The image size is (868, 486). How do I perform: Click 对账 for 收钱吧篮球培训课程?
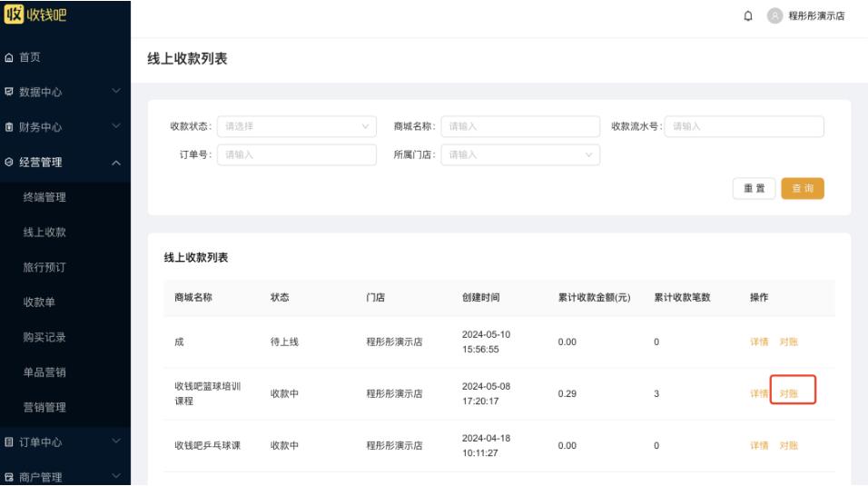(x=789, y=393)
